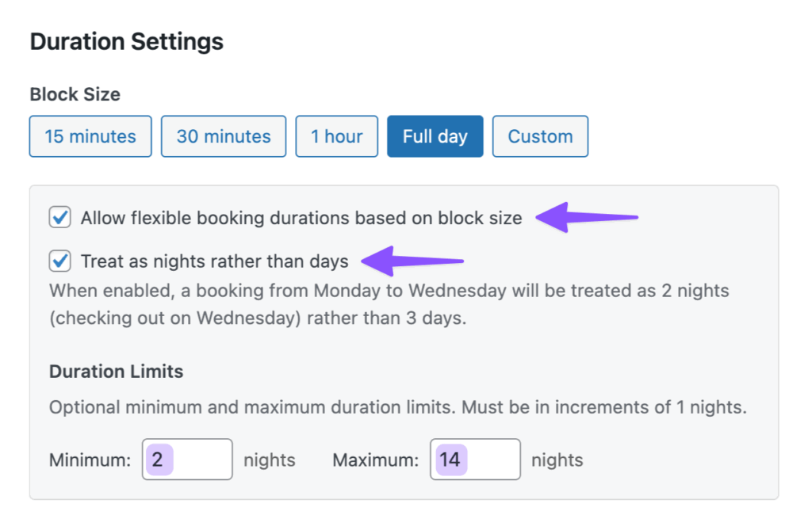This screenshot has height=530, width=812.
Task: Choose the 1 hour block size option
Action: 336,136
